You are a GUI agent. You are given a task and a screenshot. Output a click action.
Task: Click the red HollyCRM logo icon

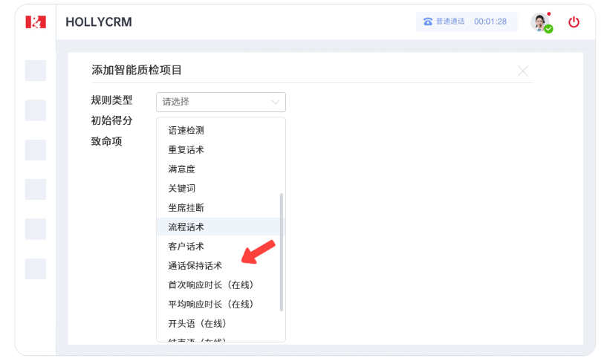point(36,22)
